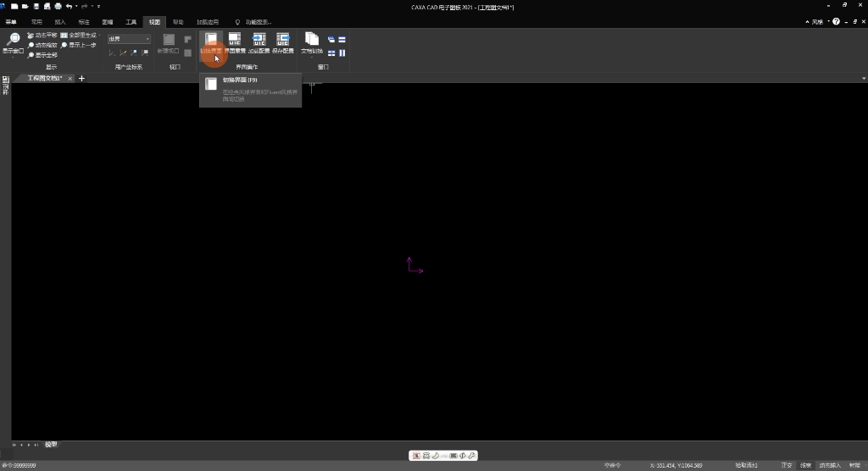868x471 pixels.
Task: Click the 界面重置 interface reset icon
Action: [235, 44]
